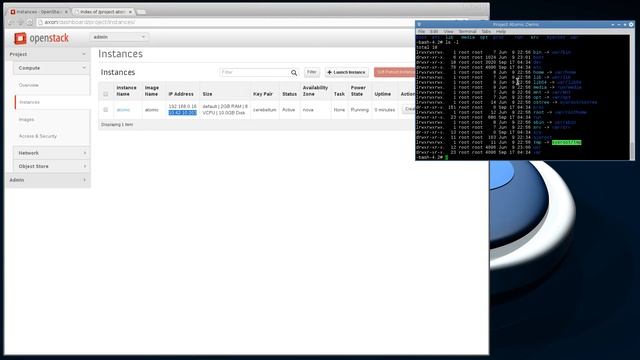This screenshot has width=640, height=360.
Task: Click the browser reload icon
Action: point(29,22)
